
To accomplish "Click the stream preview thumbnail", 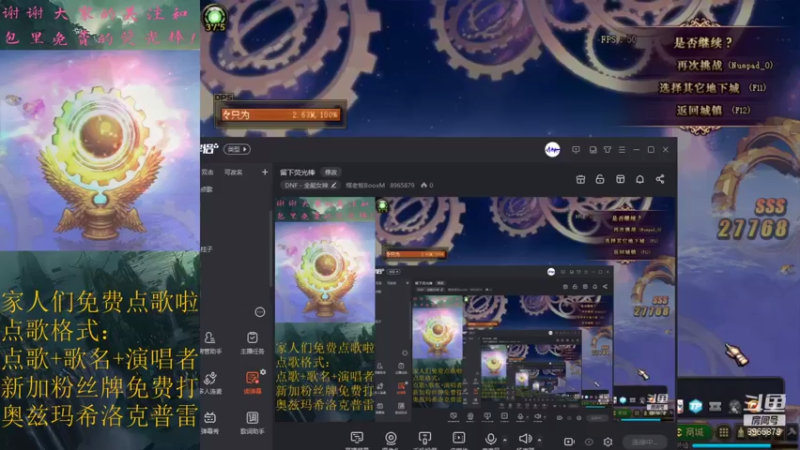I will [x=476, y=309].
